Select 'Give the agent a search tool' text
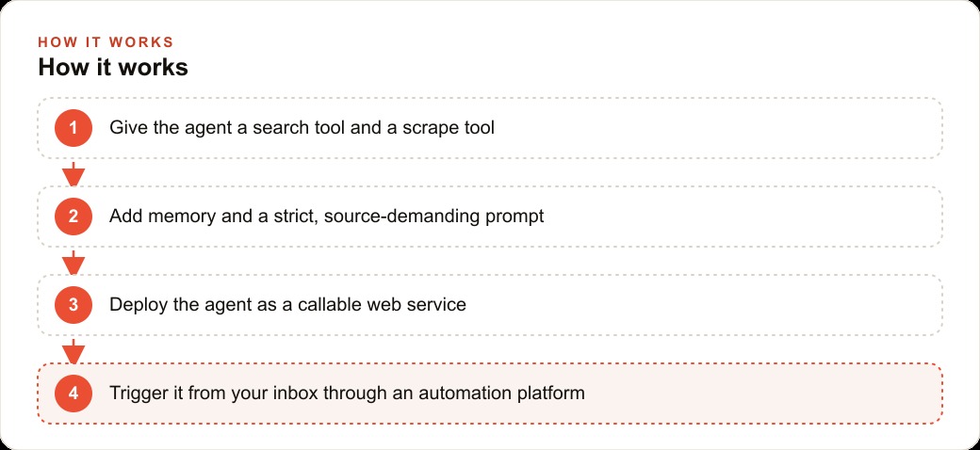 click(227, 128)
